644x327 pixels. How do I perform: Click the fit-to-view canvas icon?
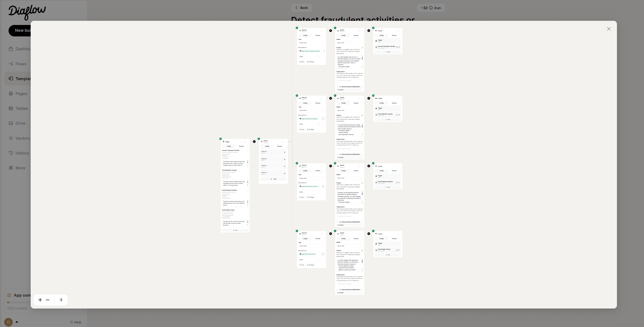pyautogui.click(x=61, y=300)
